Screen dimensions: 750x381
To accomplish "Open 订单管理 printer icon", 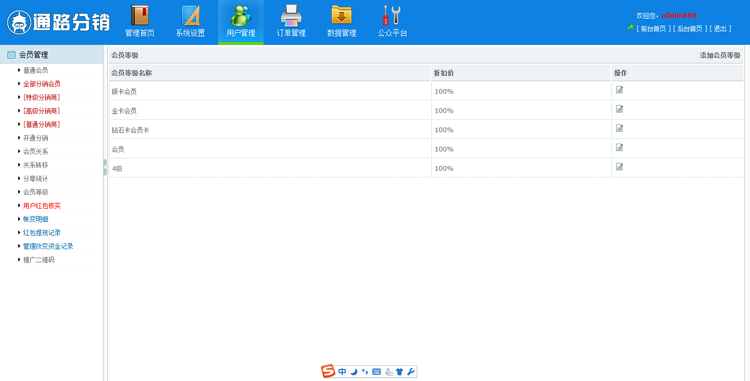I will pos(291,16).
